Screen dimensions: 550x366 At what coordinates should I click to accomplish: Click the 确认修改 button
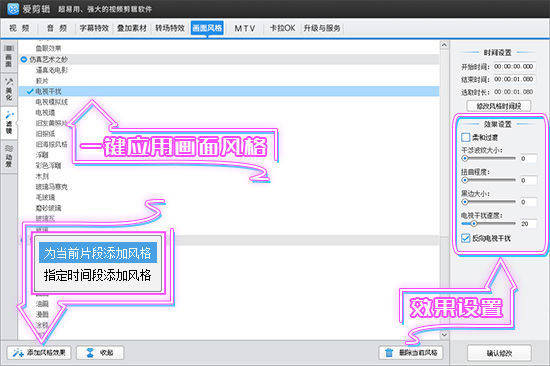[x=499, y=353]
